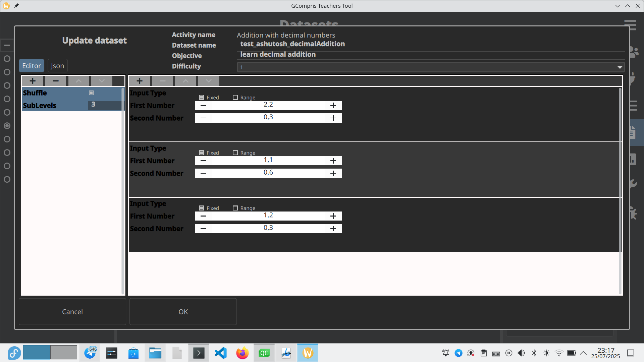The height and width of the screenshot is (362, 644).
Task: Select the Shuffle row label
Action: coord(35,93)
